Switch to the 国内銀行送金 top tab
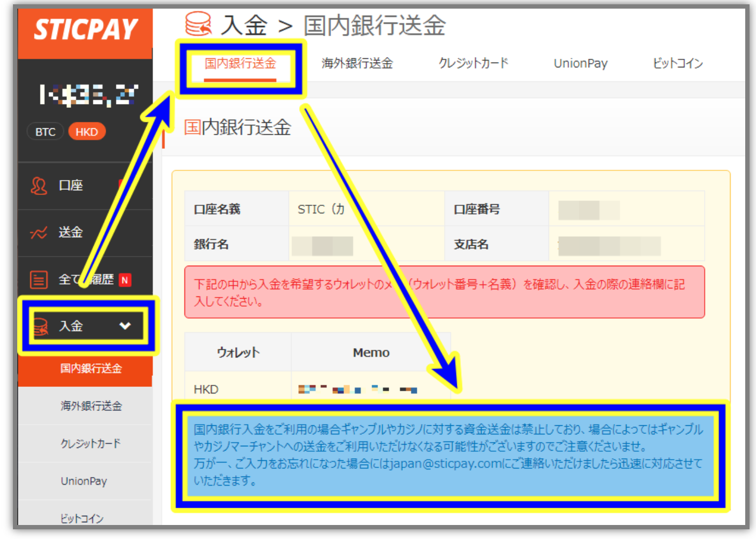The width and height of the screenshot is (756, 539). point(240,64)
